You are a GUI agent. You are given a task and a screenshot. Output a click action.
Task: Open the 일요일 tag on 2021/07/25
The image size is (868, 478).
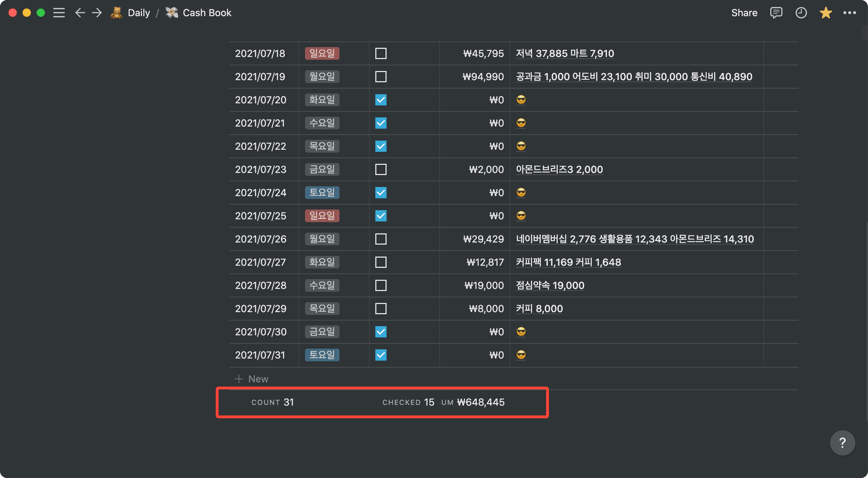[322, 215]
